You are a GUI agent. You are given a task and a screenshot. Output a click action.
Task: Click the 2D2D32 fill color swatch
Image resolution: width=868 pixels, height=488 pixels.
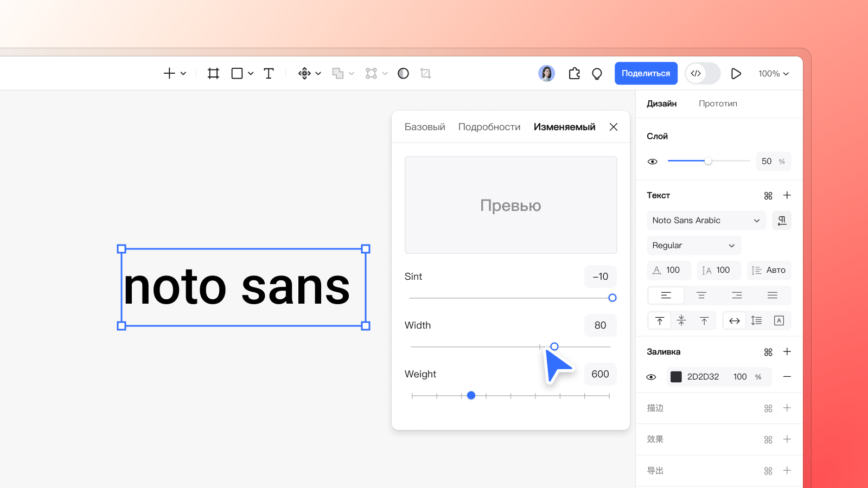pyautogui.click(x=676, y=377)
